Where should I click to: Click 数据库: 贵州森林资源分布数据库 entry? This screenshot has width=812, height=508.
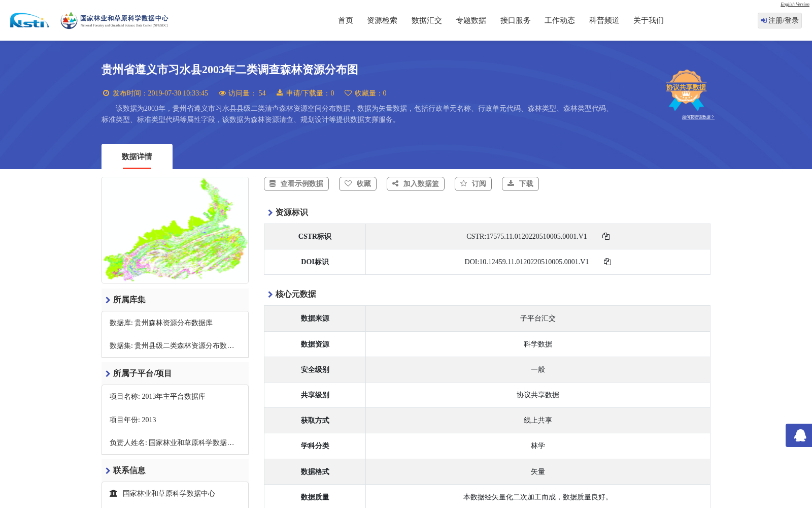[x=161, y=323]
